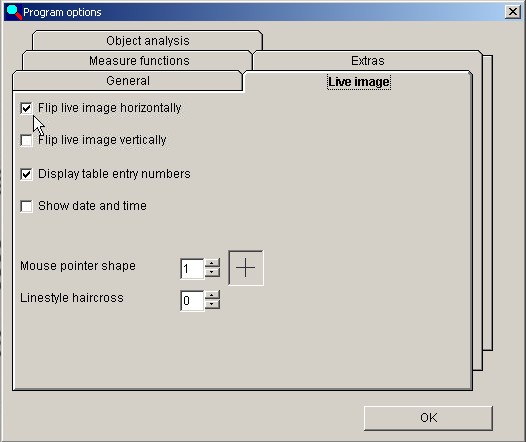The height and width of the screenshot is (442, 526).
Task: Select the Live image tab
Action: click(359, 82)
